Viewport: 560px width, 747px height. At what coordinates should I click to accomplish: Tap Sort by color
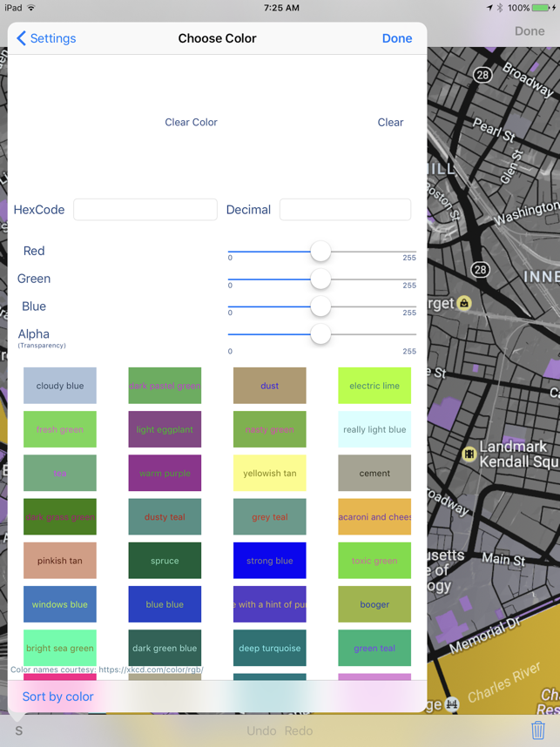click(x=57, y=697)
